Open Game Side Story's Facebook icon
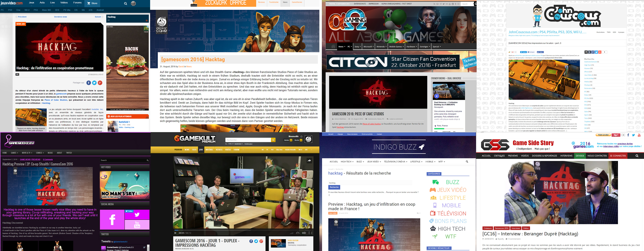 coord(628,135)
